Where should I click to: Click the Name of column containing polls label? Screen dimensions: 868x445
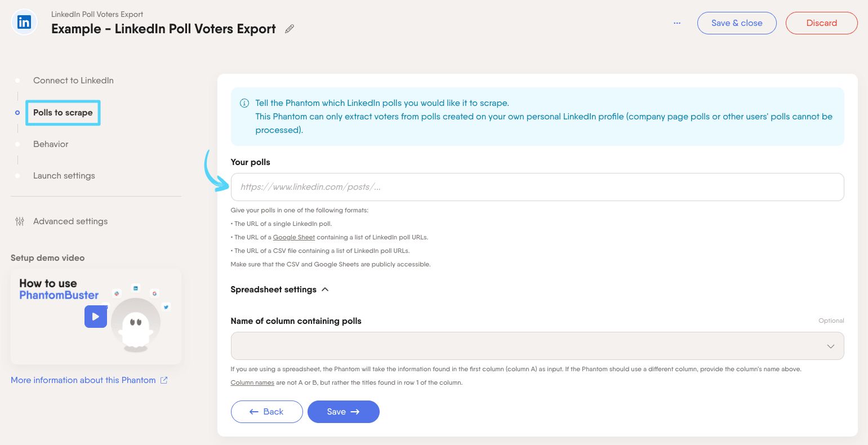pyautogui.click(x=296, y=321)
